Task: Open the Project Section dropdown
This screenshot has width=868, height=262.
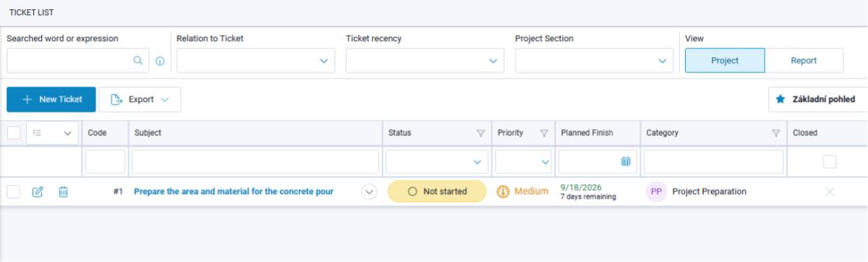Action: coord(595,61)
